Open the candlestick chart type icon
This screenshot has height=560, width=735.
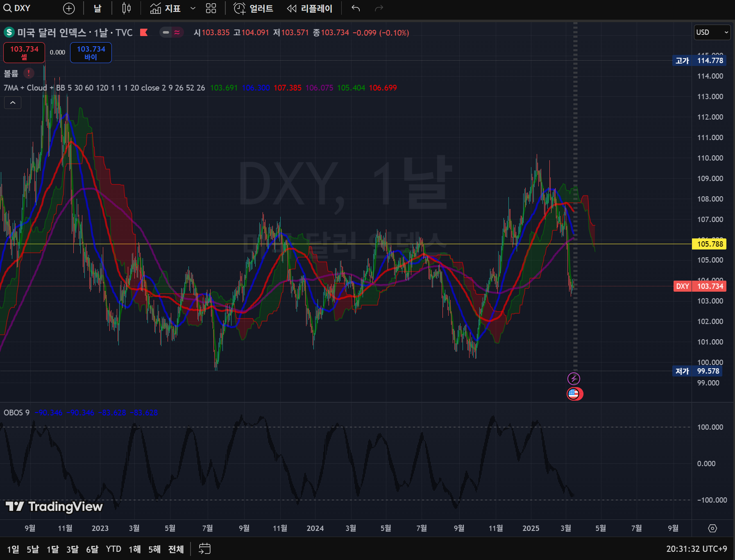126,8
